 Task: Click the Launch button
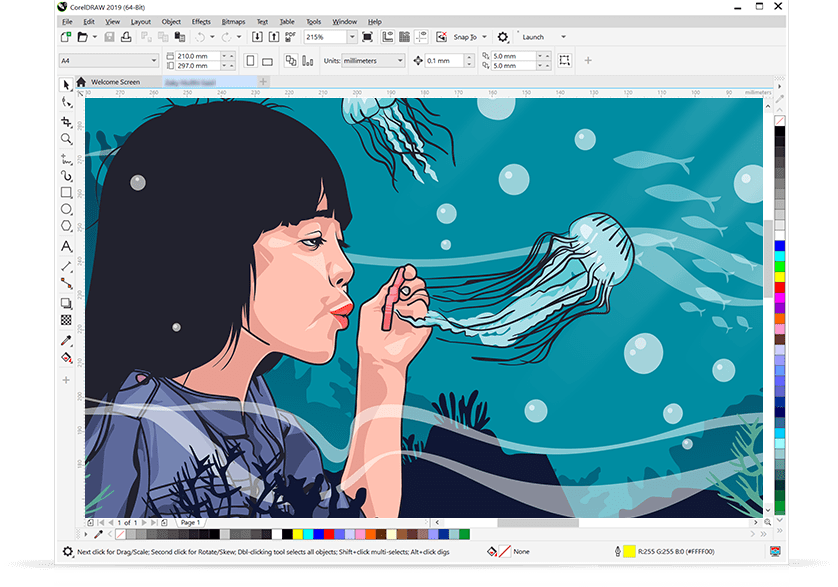pyautogui.click(x=533, y=37)
